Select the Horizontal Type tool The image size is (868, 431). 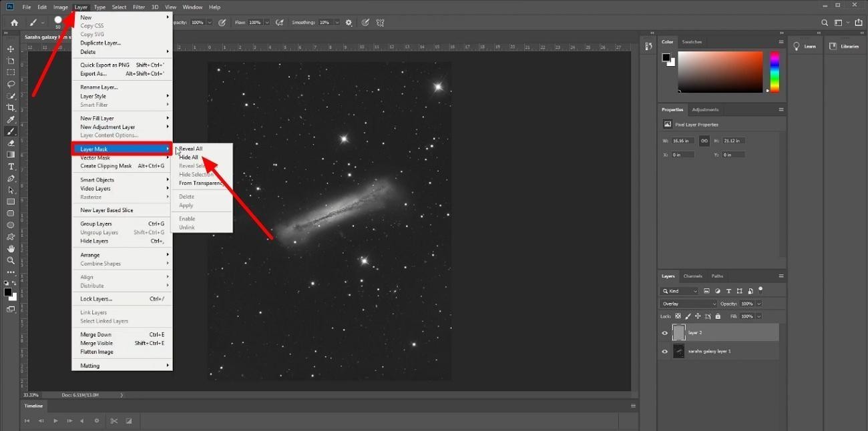(11, 166)
